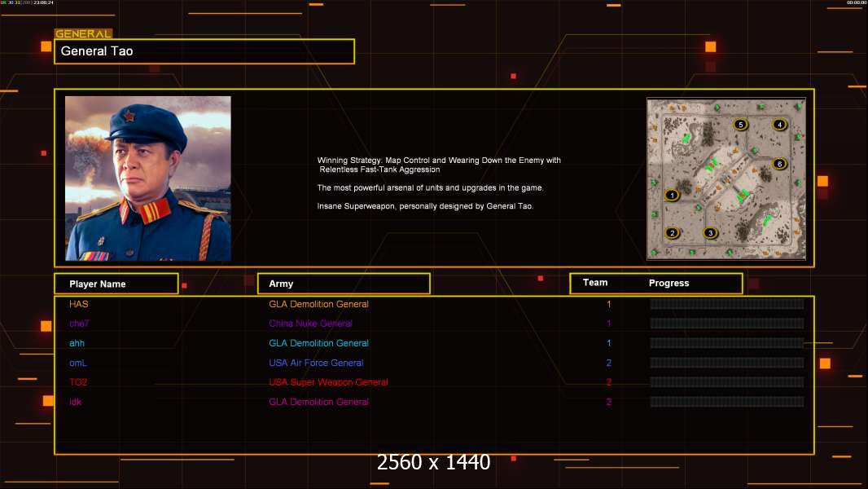The image size is (868, 489).
Task: Click team number for player idk
Action: (609, 402)
